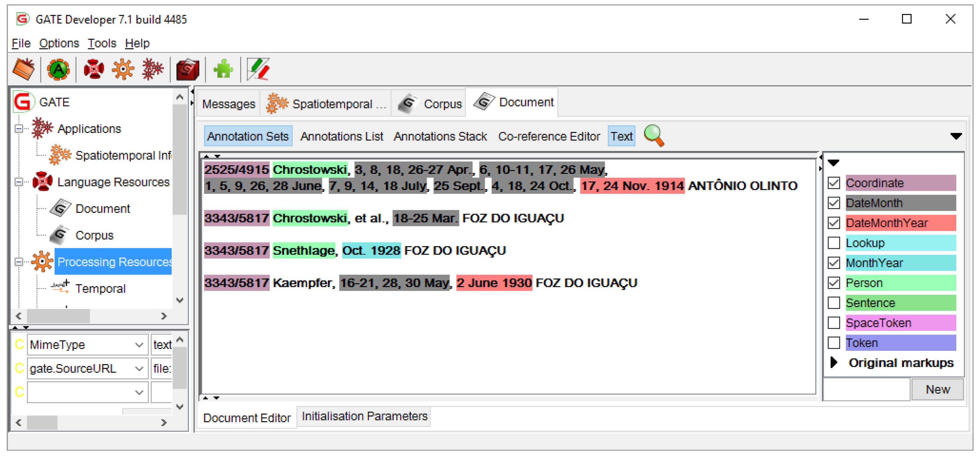Image resolution: width=980 pixels, height=456 pixels.
Task: Click the Document Editor tab
Action: tap(246, 418)
